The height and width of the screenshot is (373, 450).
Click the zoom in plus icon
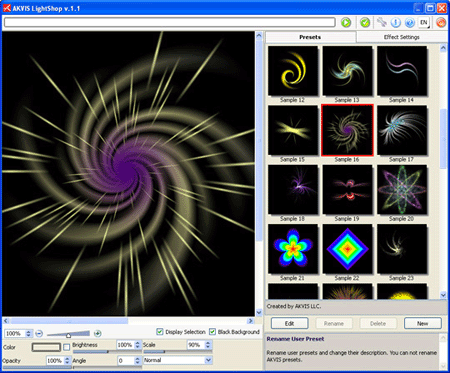coord(97,333)
